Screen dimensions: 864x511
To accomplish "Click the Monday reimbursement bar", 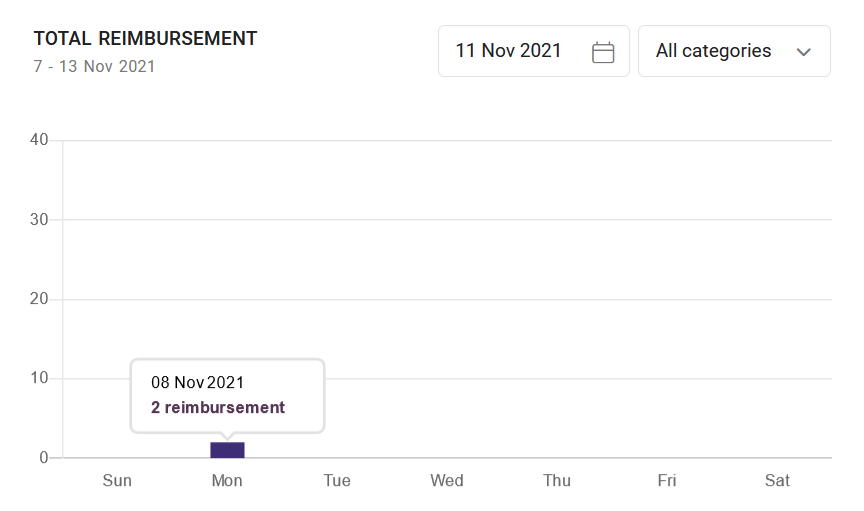I will click(227, 450).
